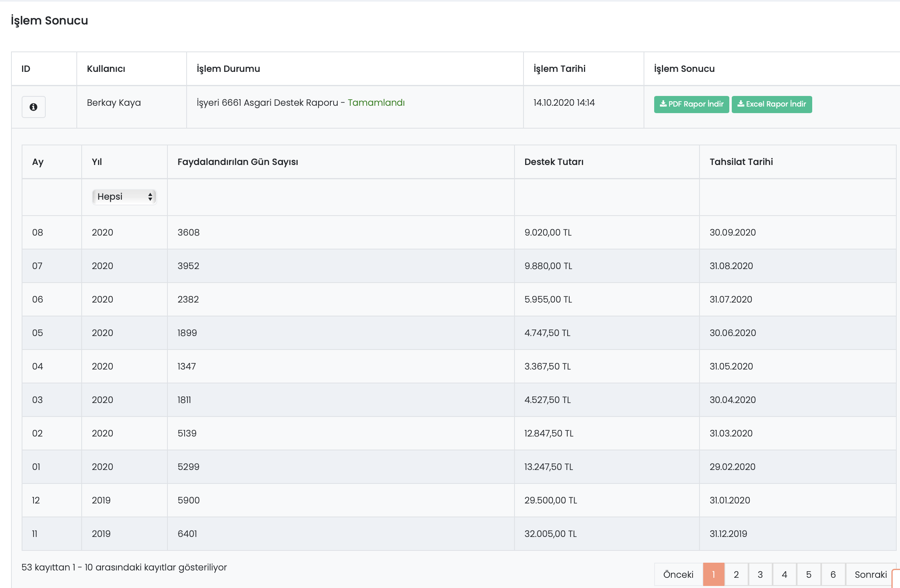This screenshot has width=900, height=588.
Task: Open the Hepsi year filter dropdown
Action: [x=124, y=197]
